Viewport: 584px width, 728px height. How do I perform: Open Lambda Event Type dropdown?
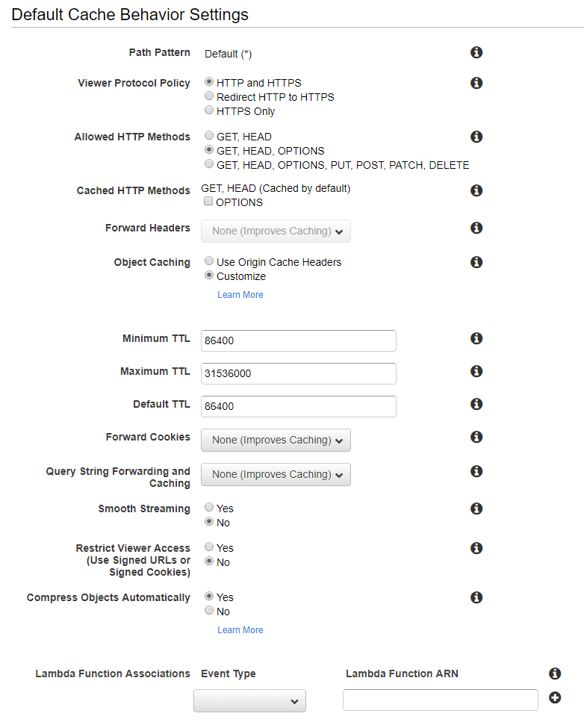pyautogui.click(x=249, y=701)
